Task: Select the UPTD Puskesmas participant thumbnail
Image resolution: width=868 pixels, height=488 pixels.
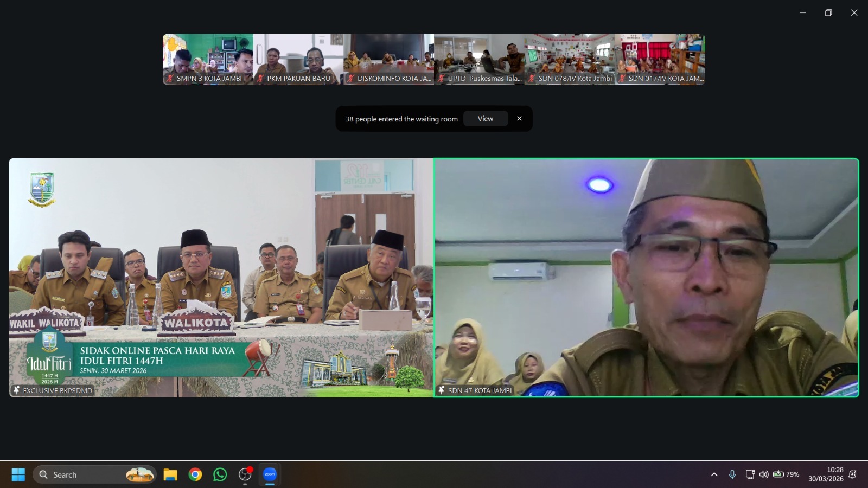Action: [x=479, y=59]
